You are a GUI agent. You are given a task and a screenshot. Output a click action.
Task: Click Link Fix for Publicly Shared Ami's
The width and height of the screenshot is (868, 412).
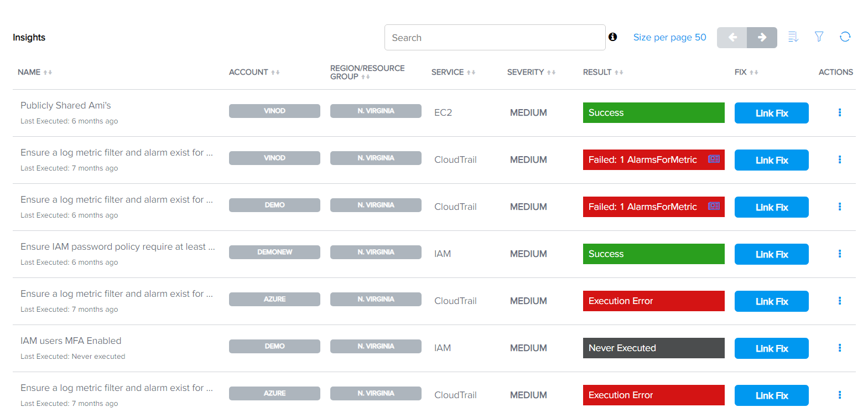coord(772,113)
